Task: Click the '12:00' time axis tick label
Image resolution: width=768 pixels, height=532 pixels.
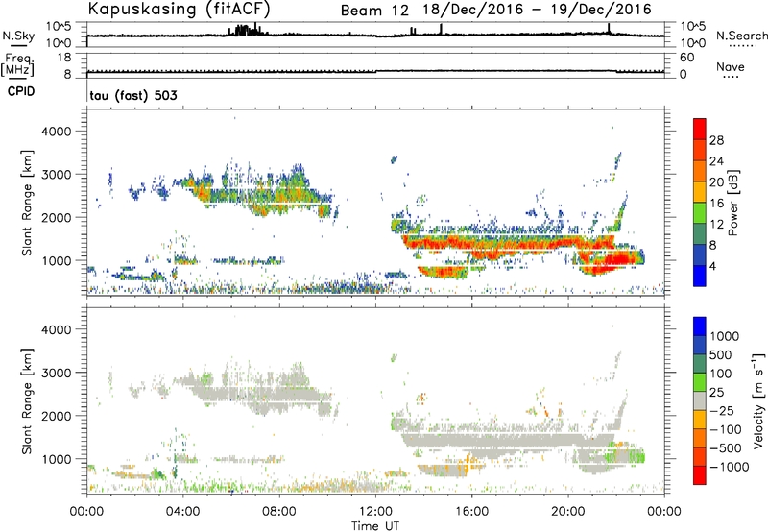Action: click(x=375, y=512)
